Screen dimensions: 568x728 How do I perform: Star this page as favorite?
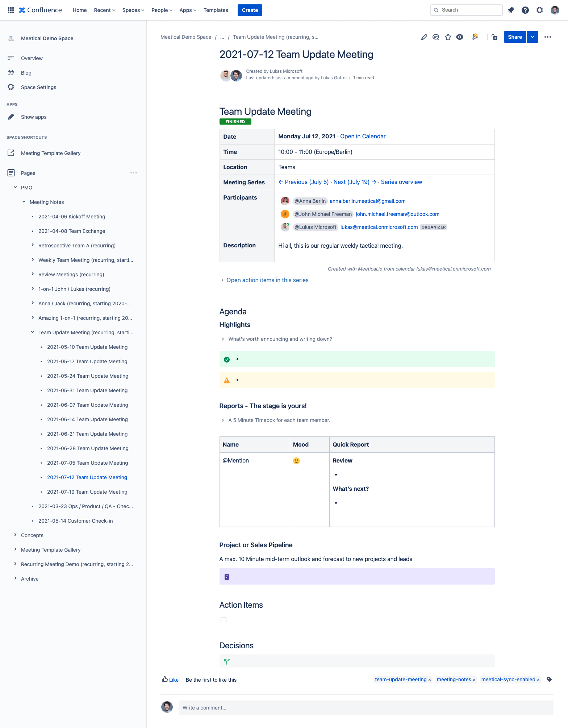pos(448,37)
